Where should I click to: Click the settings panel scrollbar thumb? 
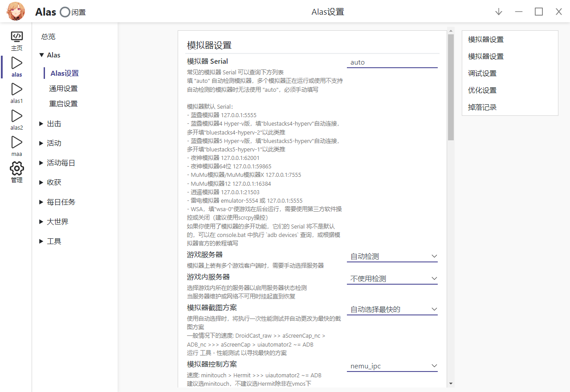click(x=451, y=87)
